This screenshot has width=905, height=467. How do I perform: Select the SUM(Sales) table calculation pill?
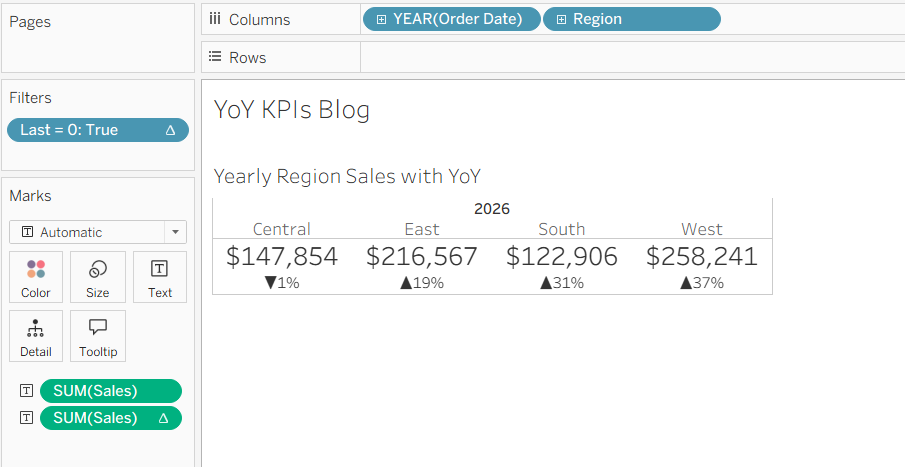(111, 418)
